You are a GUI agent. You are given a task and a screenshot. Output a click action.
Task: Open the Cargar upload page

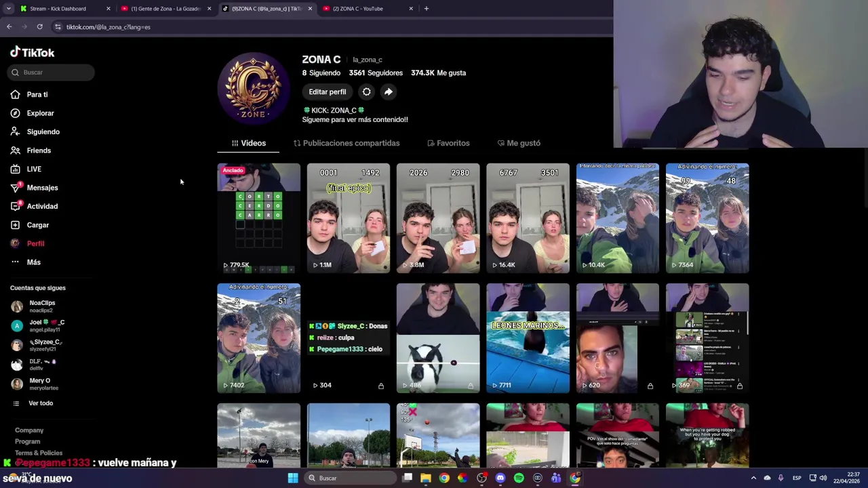pyautogui.click(x=31, y=225)
